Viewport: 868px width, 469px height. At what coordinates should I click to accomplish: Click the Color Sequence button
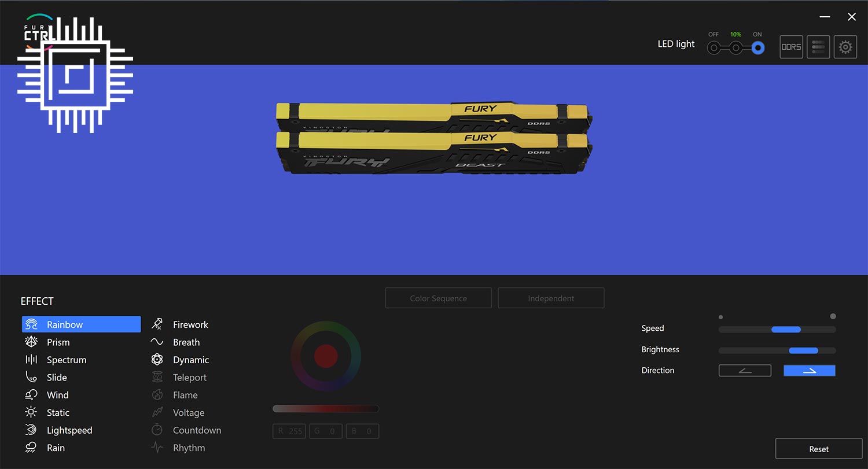tap(438, 298)
